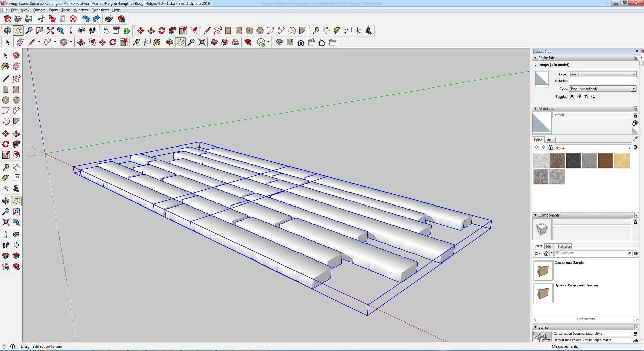Collapse the Components panel section
Viewport: 644px width, 351px height.
[x=535, y=215]
